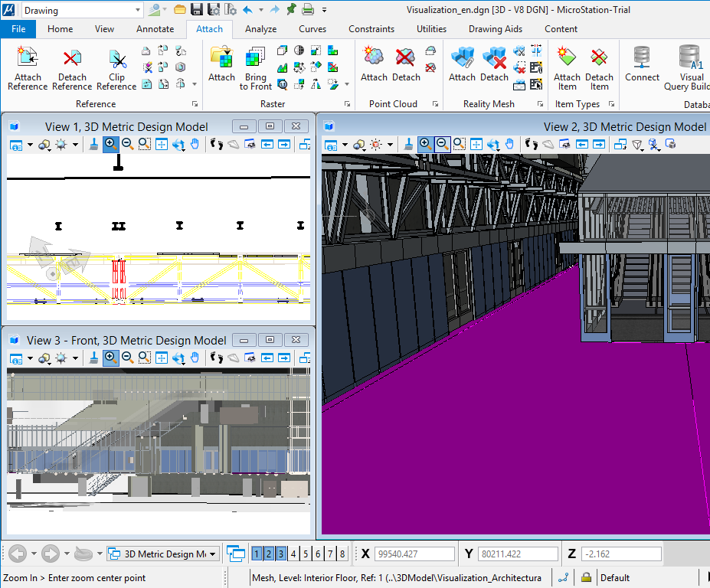The height and width of the screenshot is (588, 710).
Task: Expand the Raster group dialog launcher
Action: 347,104
